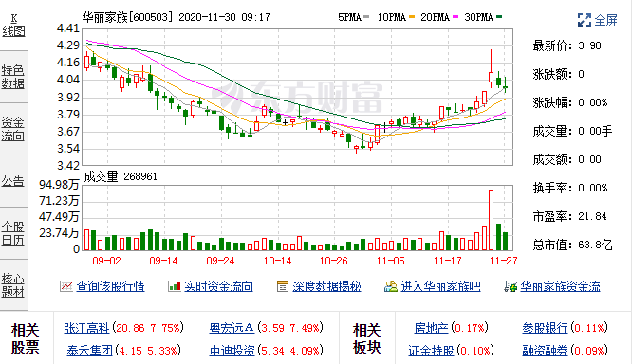Open related sector 房地产
The width and height of the screenshot is (632, 364).
[x=431, y=328]
